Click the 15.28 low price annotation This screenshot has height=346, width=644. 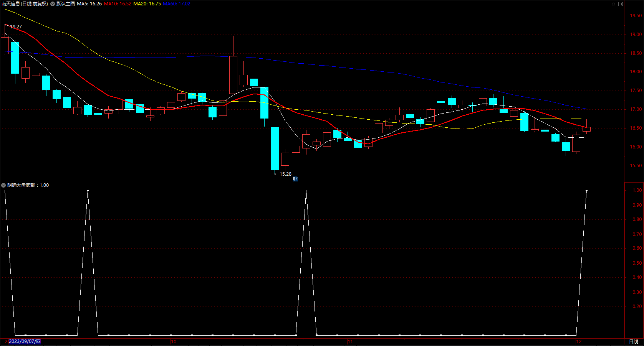point(285,174)
